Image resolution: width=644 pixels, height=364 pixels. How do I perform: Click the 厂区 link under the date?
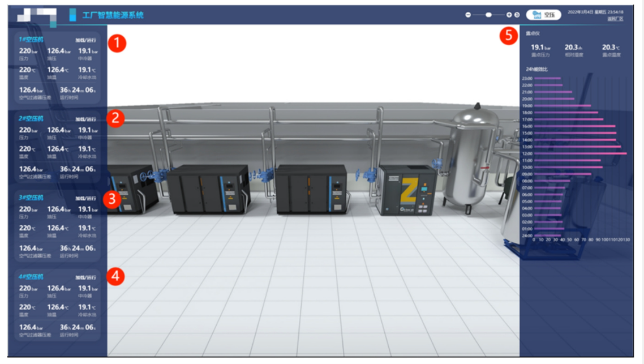tap(615, 19)
